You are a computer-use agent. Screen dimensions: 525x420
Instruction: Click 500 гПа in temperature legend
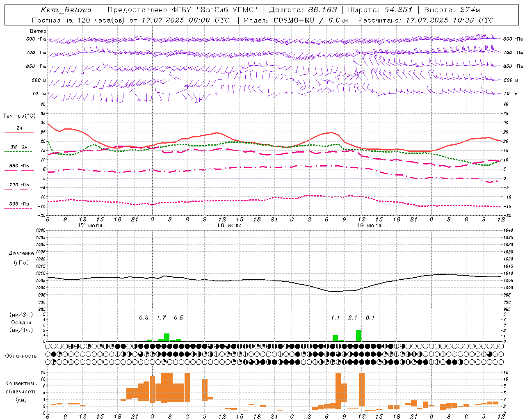[x=19, y=204]
